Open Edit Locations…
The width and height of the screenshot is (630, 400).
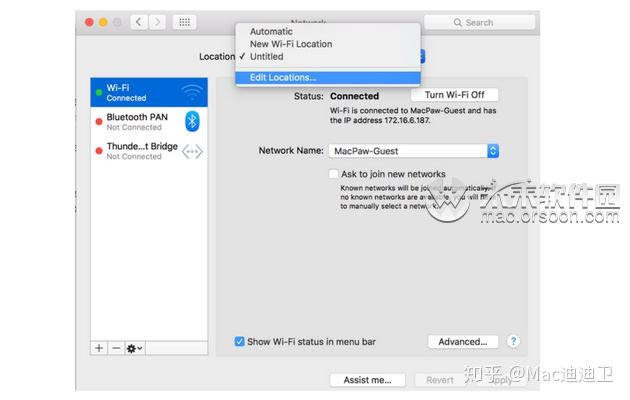(328, 78)
